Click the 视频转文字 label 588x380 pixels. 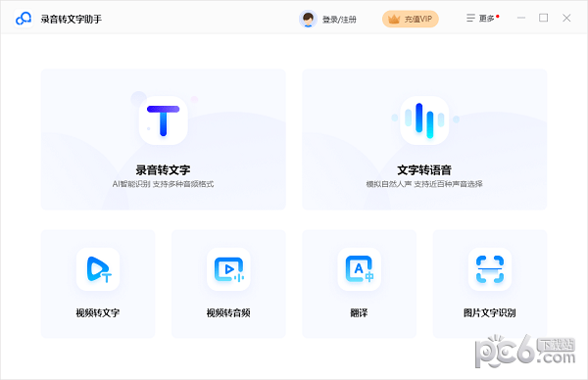pyautogui.click(x=98, y=312)
